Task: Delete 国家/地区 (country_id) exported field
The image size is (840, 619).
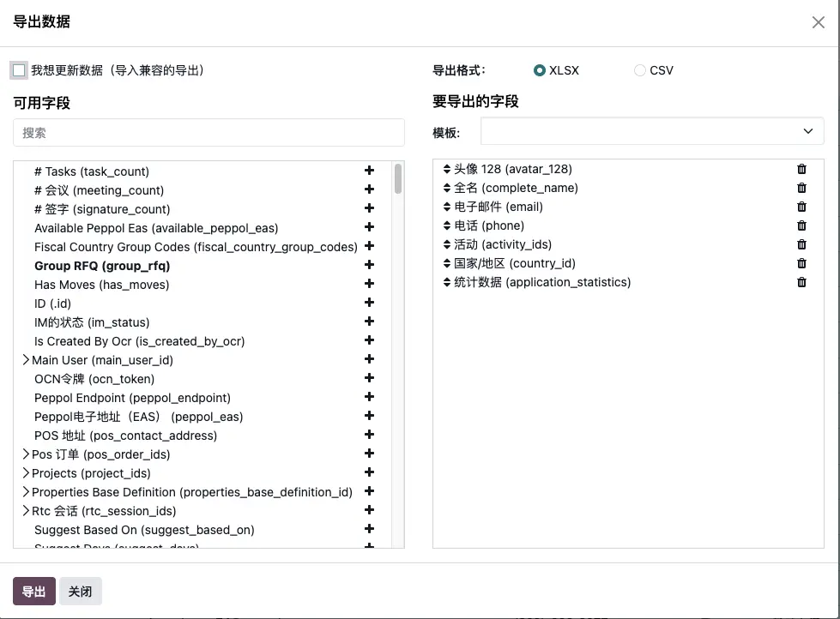Action: 801,262
